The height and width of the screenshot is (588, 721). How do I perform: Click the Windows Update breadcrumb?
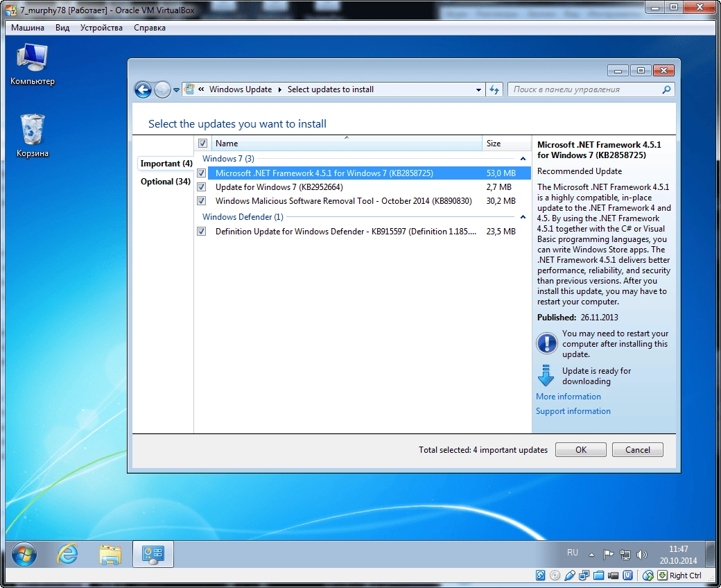(241, 89)
